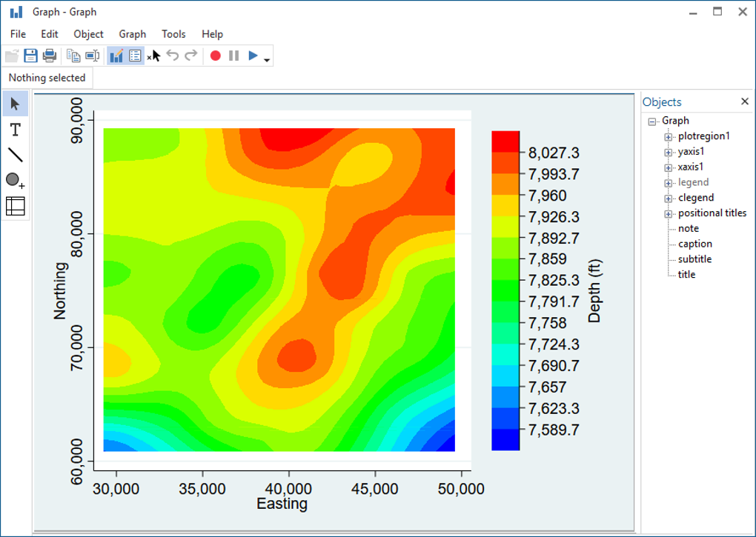Viewport: 756px width, 537px height.
Task: Select the Add Marker tool
Action: 16,180
